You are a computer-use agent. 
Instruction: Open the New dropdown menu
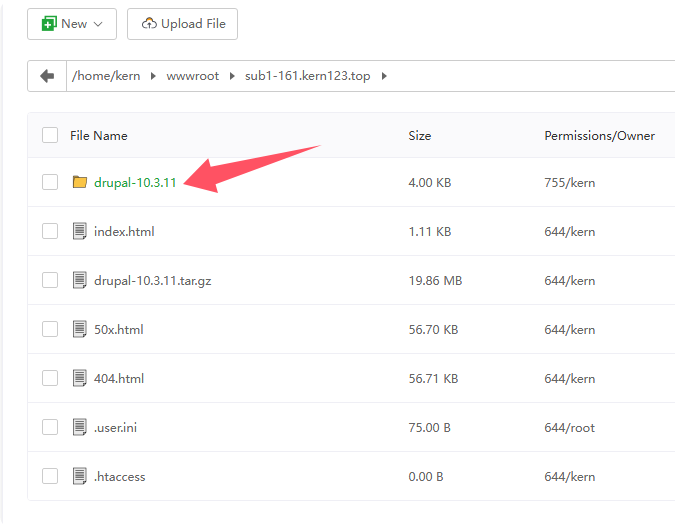(72, 24)
